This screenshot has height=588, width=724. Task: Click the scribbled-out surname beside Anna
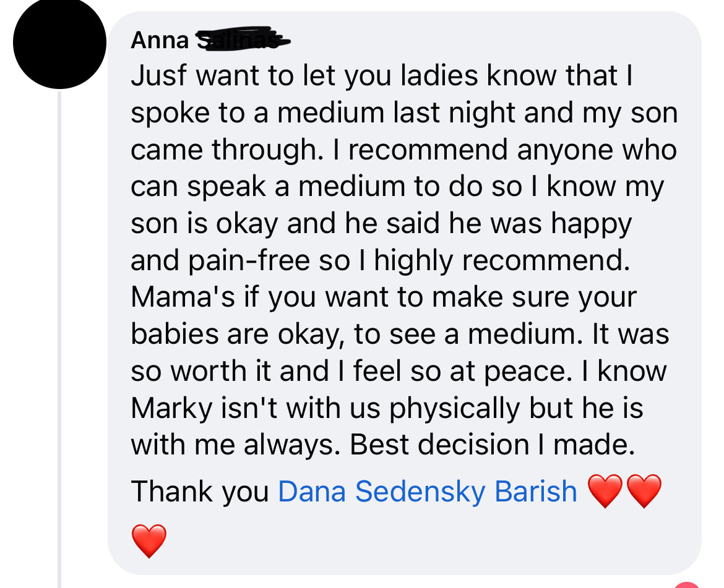(241, 40)
